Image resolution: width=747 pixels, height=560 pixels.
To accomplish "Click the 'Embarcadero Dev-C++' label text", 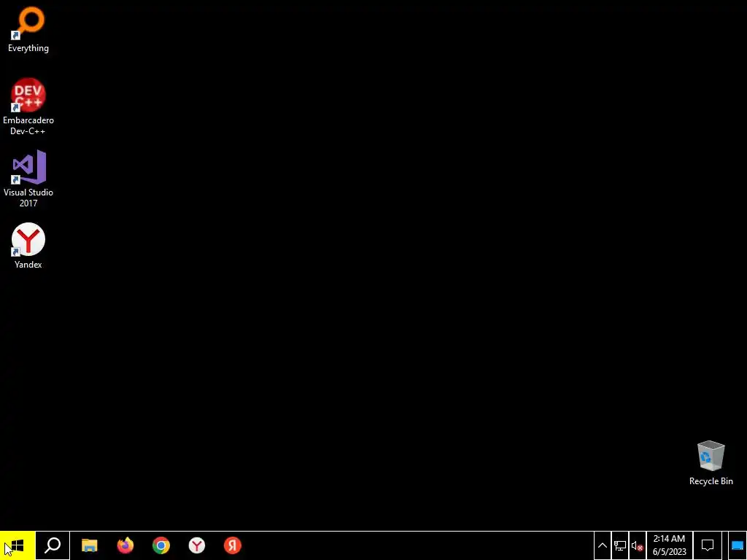I will point(28,125).
